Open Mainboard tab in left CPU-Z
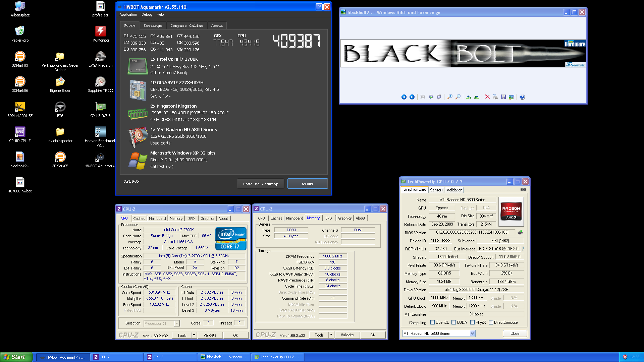This screenshot has width=644, height=362. point(157,219)
